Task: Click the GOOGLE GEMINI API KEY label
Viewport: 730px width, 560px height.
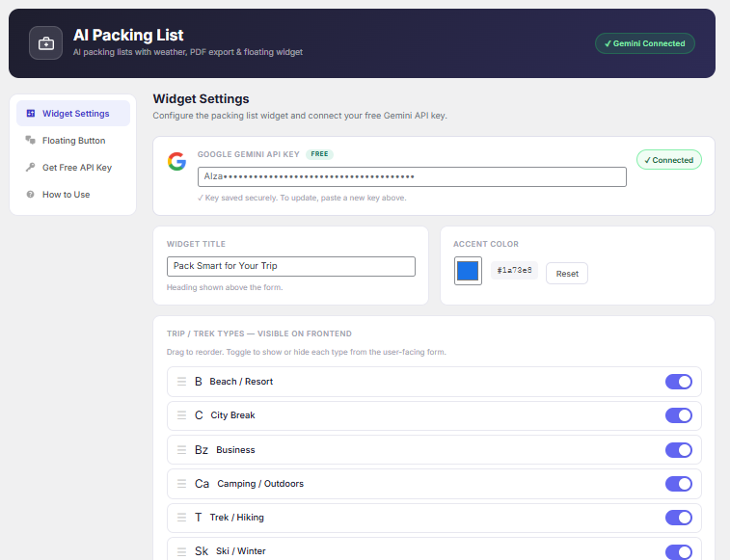Action: click(249, 154)
